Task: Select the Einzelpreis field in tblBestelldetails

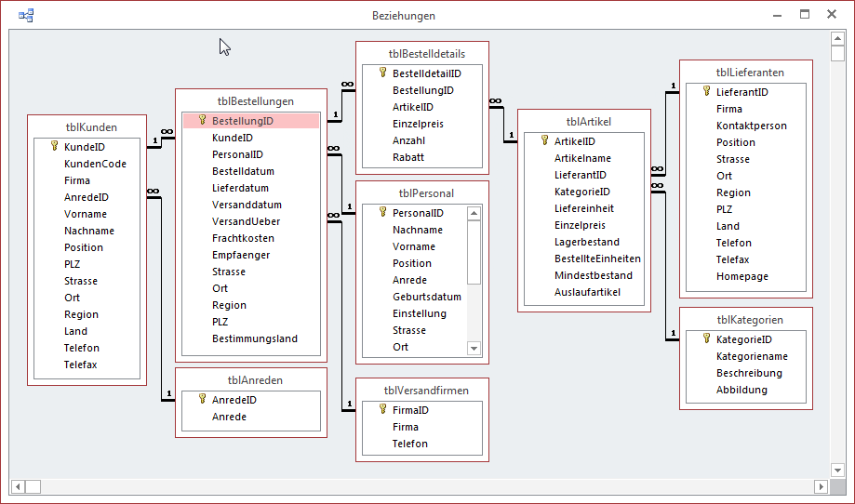Action: pyautogui.click(x=418, y=124)
